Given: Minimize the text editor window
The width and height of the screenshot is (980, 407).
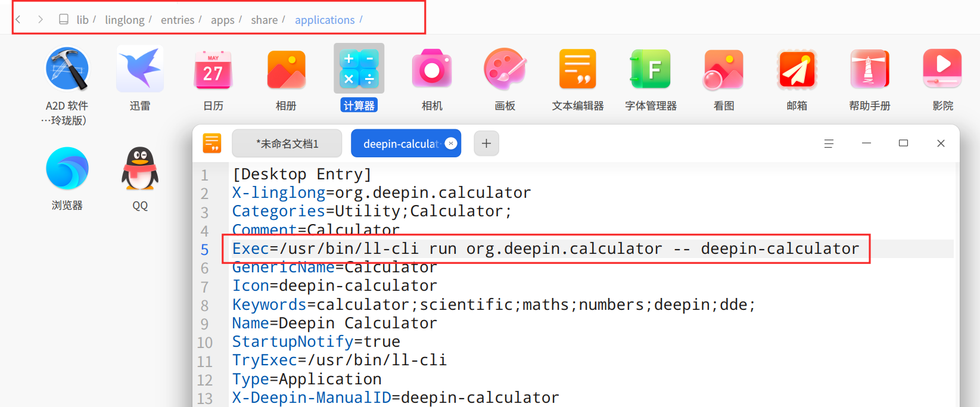Looking at the screenshot, I should (x=866, y=144).
